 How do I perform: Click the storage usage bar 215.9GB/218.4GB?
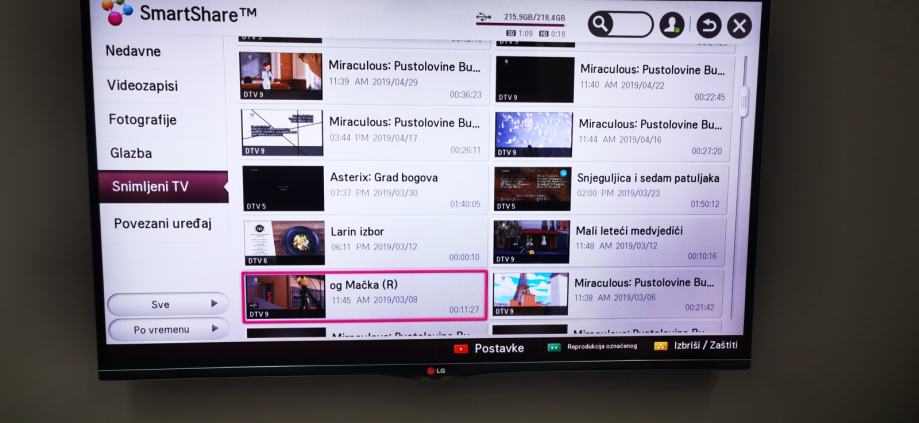[520, 25]
